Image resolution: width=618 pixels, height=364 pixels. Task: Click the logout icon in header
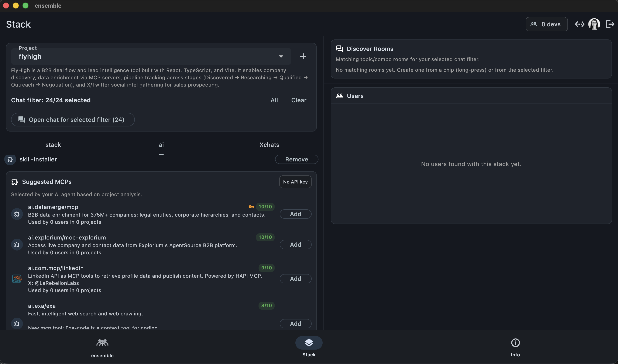[x=610, y=24]
